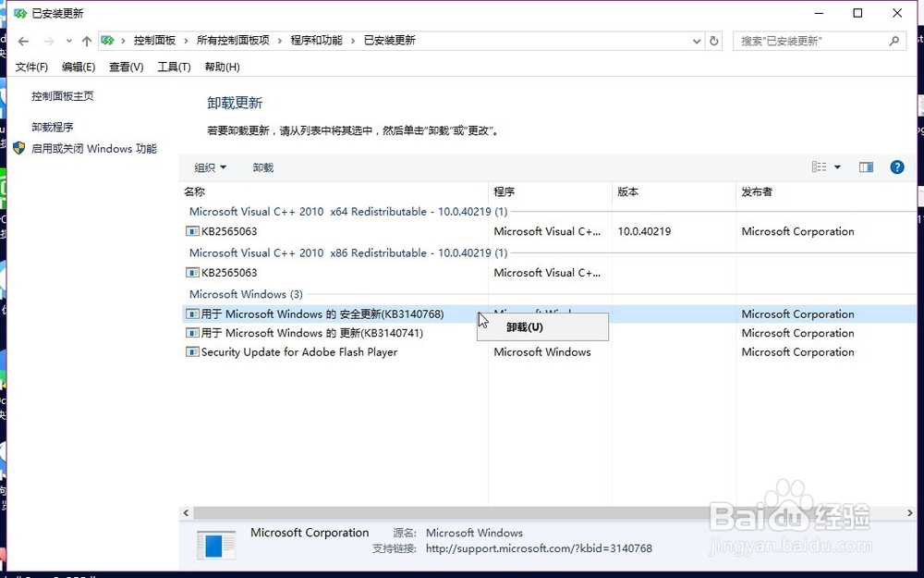This screenshot has height=578, width=924.
Task: Click the details pane update thumbnail
Action: (x=216, y=545)
